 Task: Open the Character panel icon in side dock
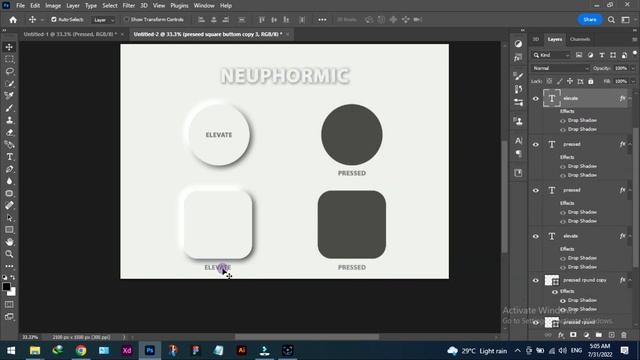coord(518,141)
